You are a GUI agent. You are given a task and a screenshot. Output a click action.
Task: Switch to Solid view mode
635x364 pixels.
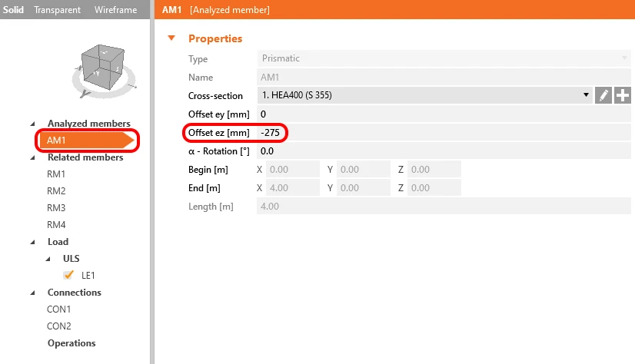(x=13, y=10)
